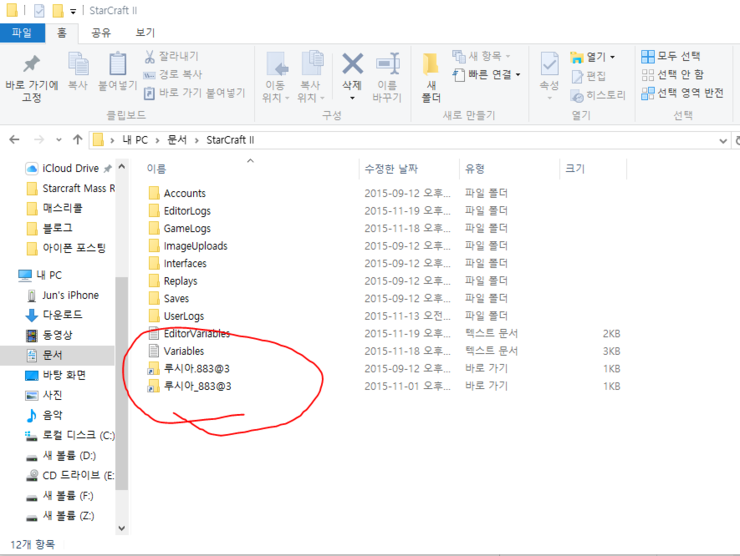Screen dimensions: 740x556
Task: Select the Replays folder
Action: (x=180, y=281)
